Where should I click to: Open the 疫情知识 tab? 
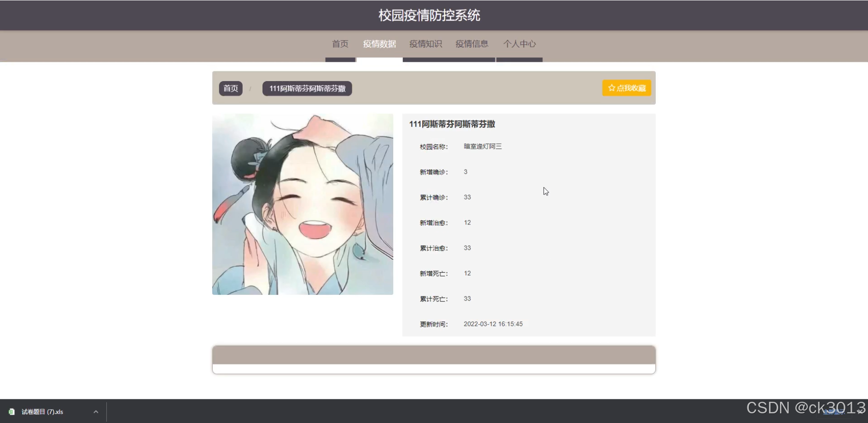click(425, 44)
